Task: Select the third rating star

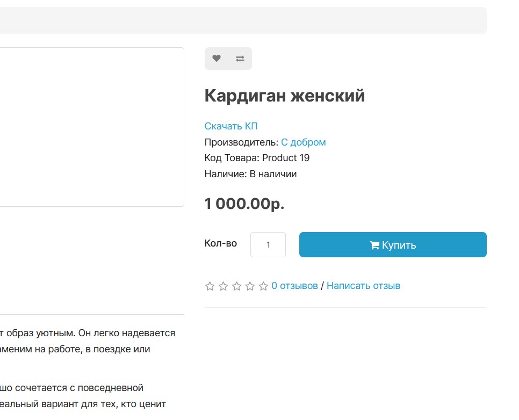Action: [237, 286]
